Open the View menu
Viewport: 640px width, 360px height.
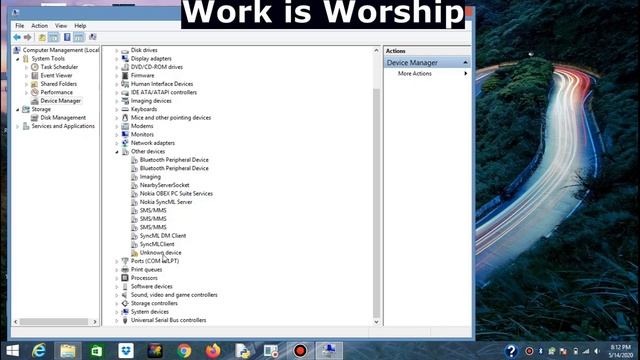coord(61,26)
